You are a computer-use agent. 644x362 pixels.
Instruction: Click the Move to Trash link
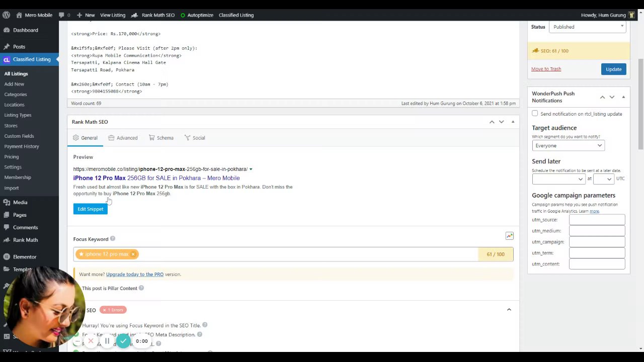pos(546,69)
